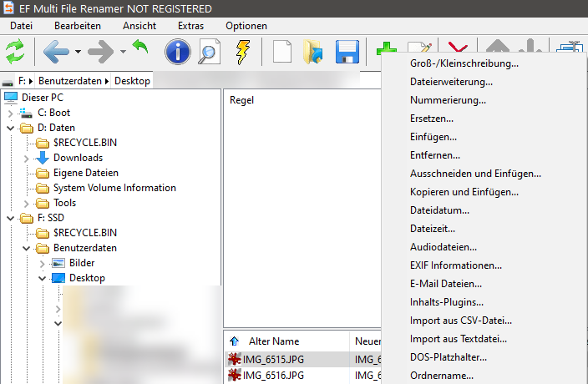Screen dimensions: 588x384
Task: Expand the Tools folder node
Action: click(26, 204)
